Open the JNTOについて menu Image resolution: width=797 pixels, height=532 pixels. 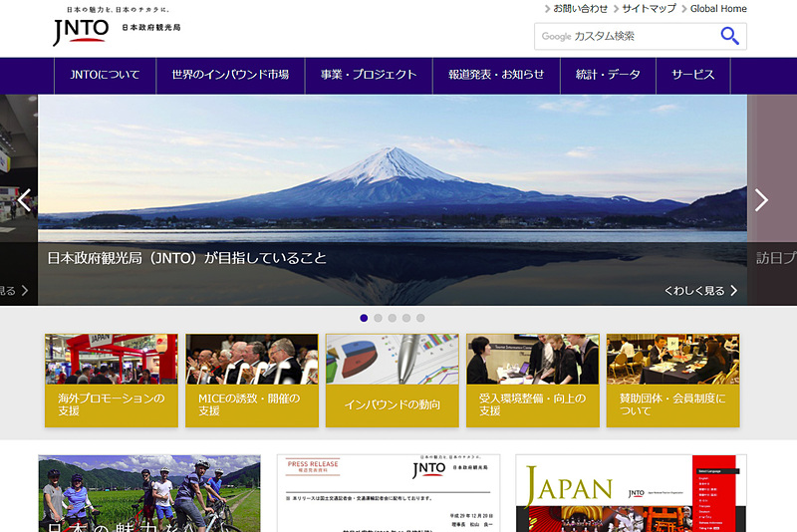[105, 75]
